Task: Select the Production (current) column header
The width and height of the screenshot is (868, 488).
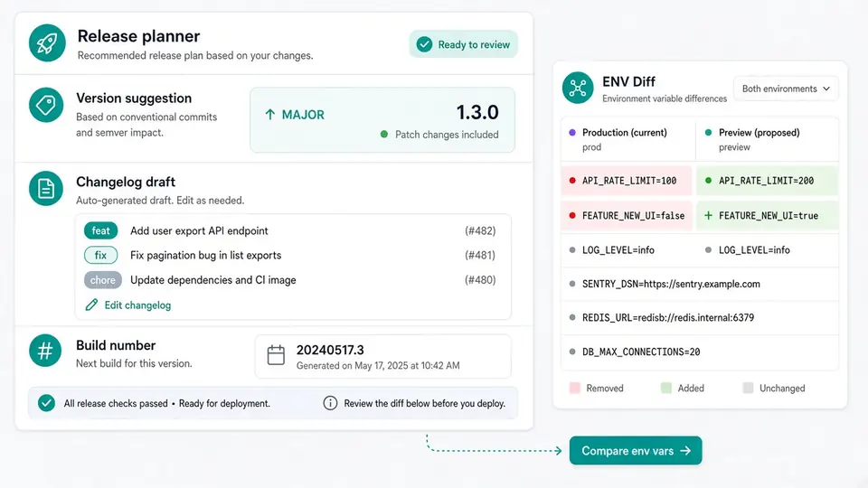Action: [627, 139]
